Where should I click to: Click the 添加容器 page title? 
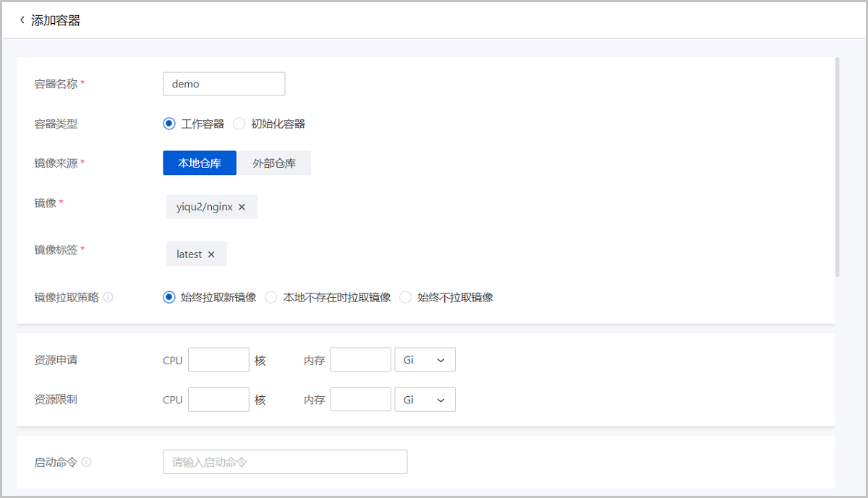pos(56,20)
